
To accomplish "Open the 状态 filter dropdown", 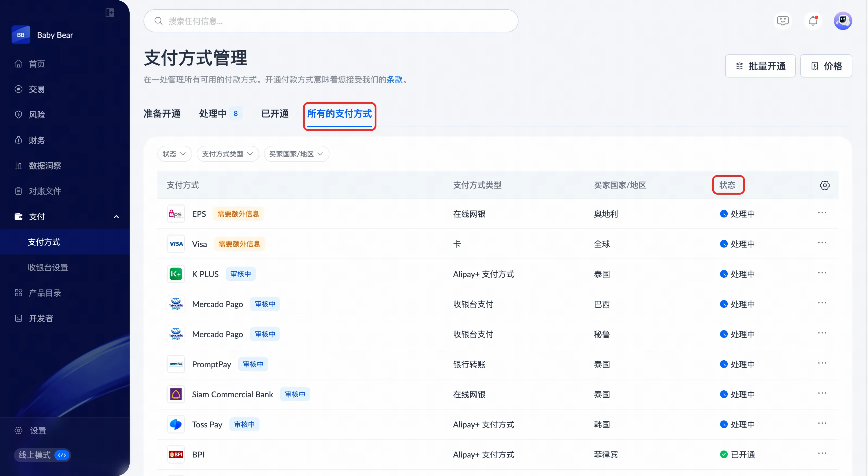I will [174, 154].
